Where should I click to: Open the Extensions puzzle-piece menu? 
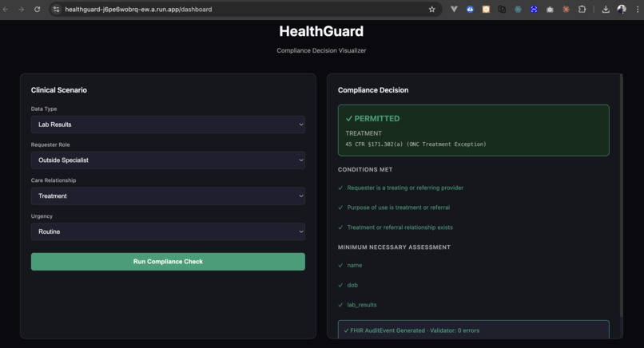582,9
